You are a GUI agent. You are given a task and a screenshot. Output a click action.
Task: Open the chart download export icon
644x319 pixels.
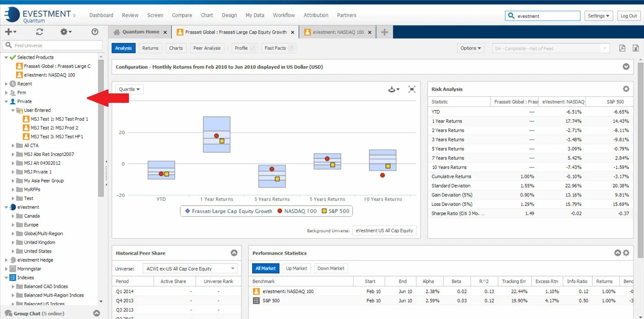click(394, 89)
